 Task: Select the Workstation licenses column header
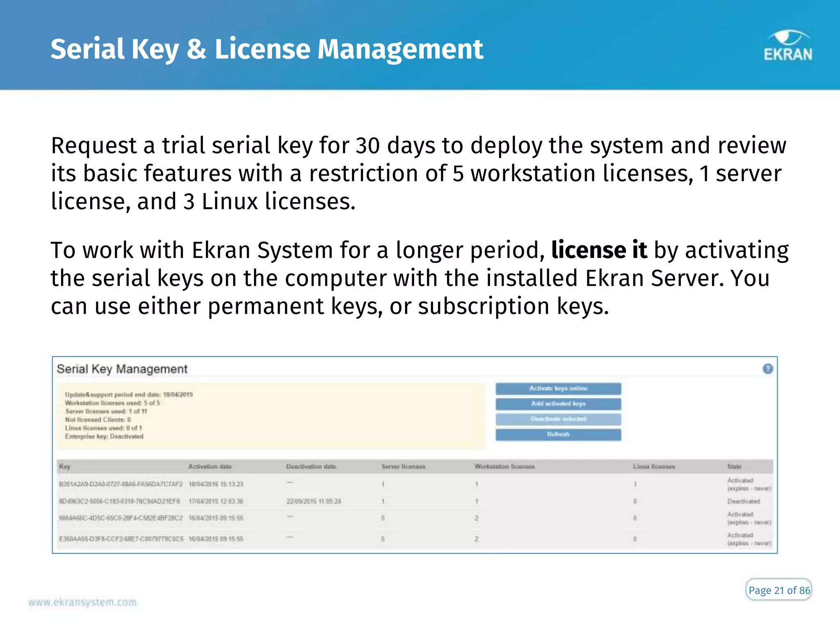tap(504, 466)
